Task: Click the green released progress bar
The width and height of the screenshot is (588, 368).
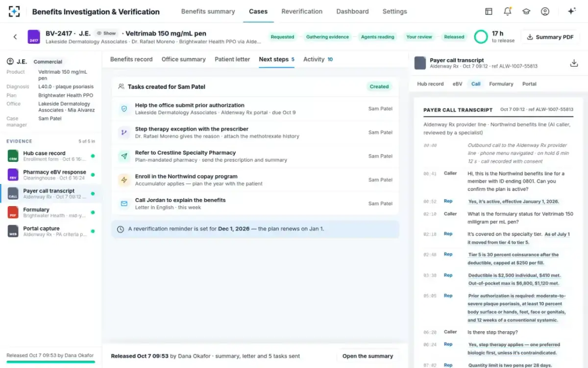Action: coord(50,362)
